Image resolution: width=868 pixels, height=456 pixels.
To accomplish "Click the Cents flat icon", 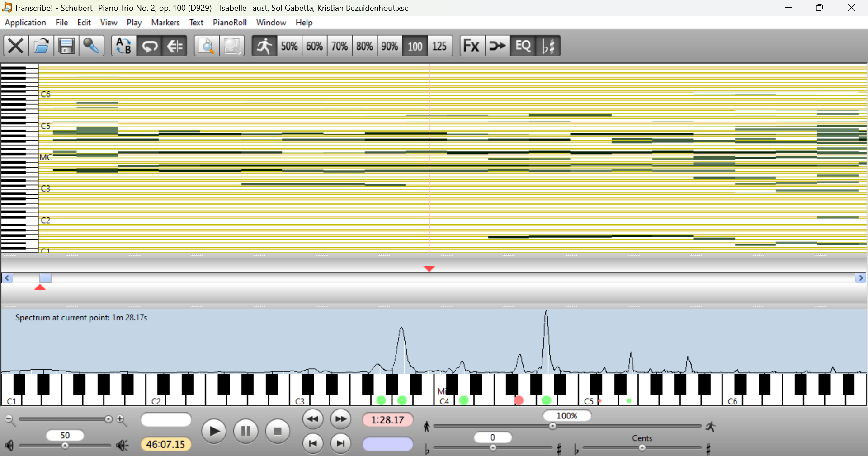I will tap(576, 449).
